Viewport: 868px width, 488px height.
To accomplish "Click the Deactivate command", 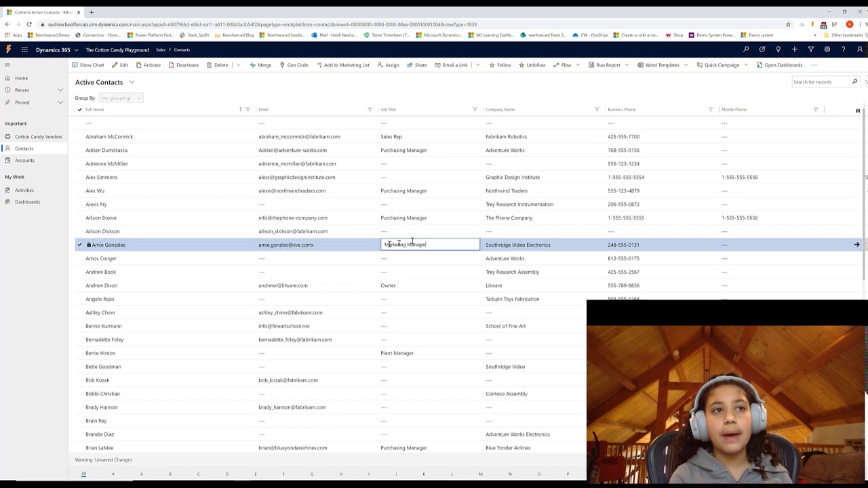I will click(184, 65).
